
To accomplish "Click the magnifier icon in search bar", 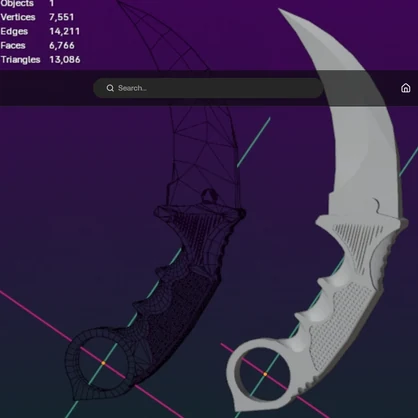I will click(x=110, y=88).
